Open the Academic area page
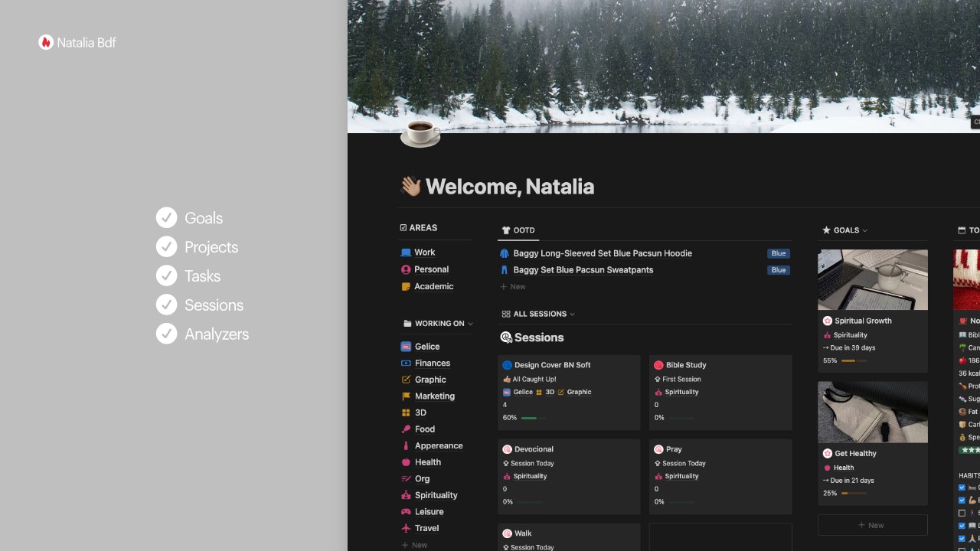The width and height of the screenshot is (980, 551). click(433, 286)
